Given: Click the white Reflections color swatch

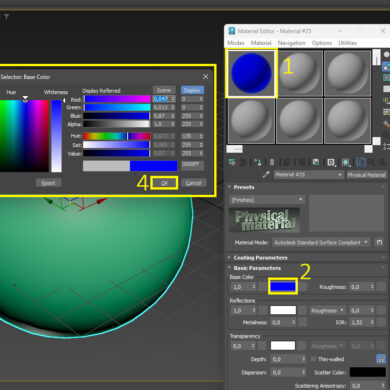Looking at the screenshot, I should coord(283,310).
